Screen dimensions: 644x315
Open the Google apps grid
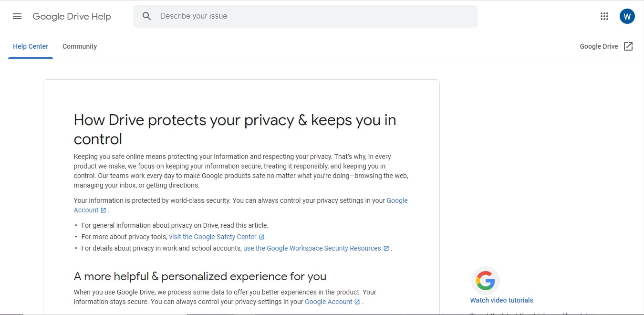604,16
